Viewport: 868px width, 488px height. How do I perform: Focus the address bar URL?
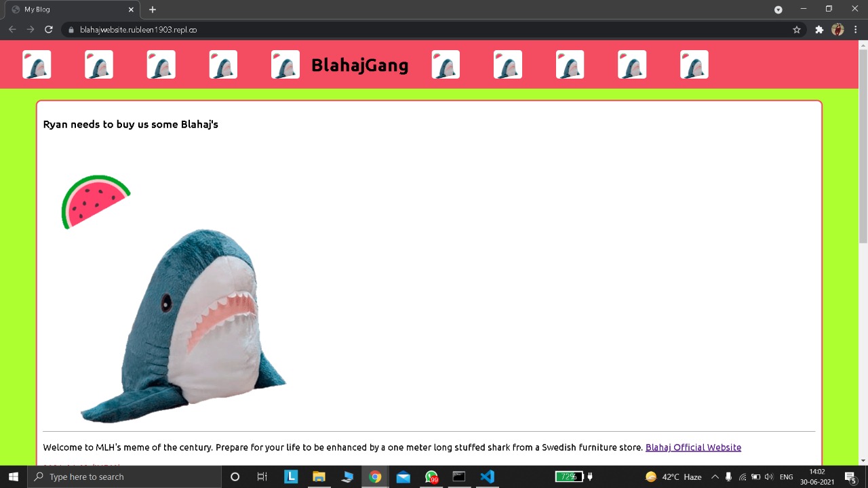click(138, 30)
